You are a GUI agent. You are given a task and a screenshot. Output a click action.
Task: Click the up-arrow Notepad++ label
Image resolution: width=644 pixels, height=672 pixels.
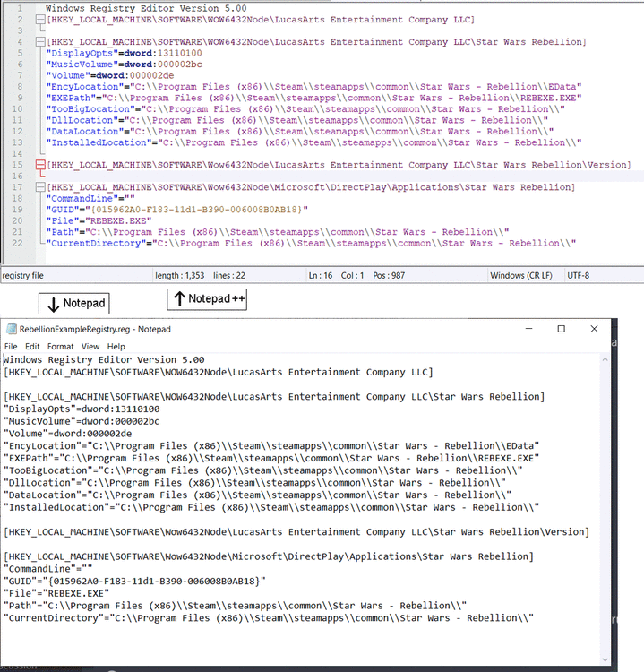tap(207, 298)
